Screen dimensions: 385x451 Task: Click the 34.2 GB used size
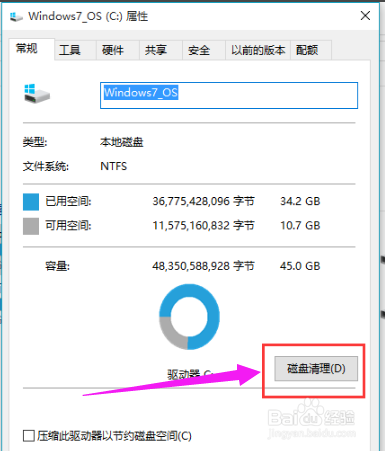300,201
